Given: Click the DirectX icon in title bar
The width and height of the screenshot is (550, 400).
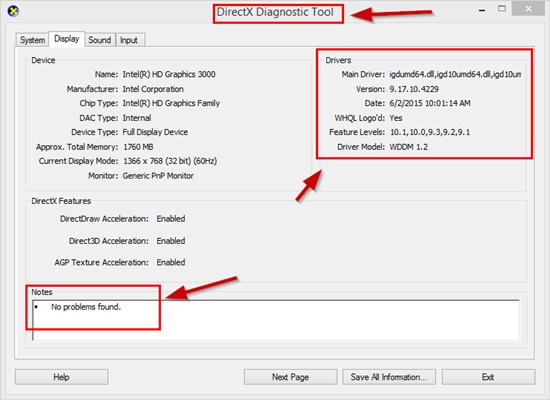Looking at the screenshot, I should click(x=13, y=11).
